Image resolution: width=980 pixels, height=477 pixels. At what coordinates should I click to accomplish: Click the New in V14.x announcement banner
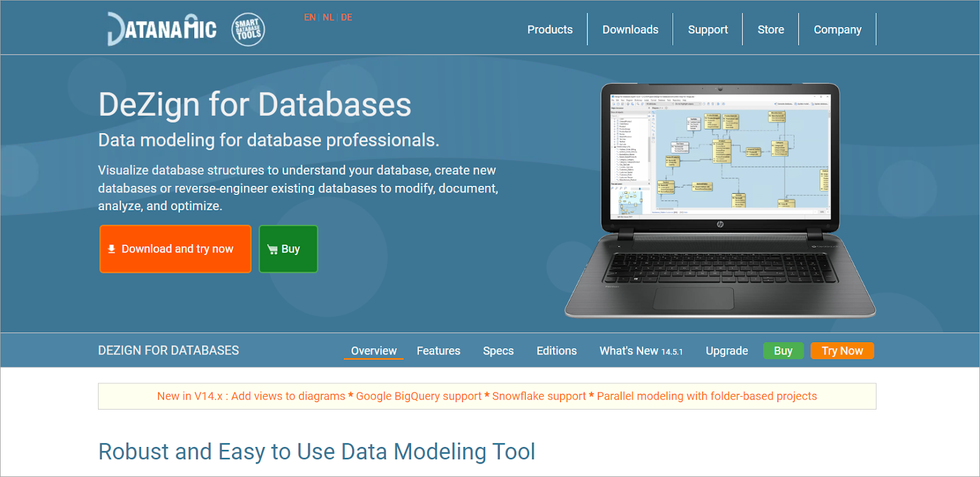pos(487,396)
